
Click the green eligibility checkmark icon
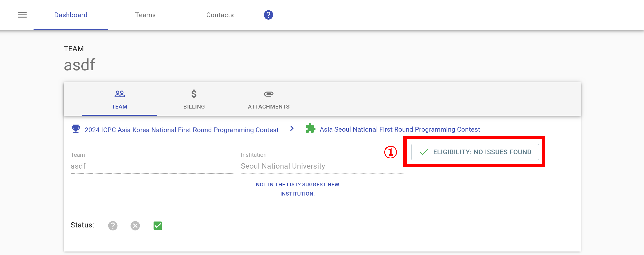(x=424, y=152)
